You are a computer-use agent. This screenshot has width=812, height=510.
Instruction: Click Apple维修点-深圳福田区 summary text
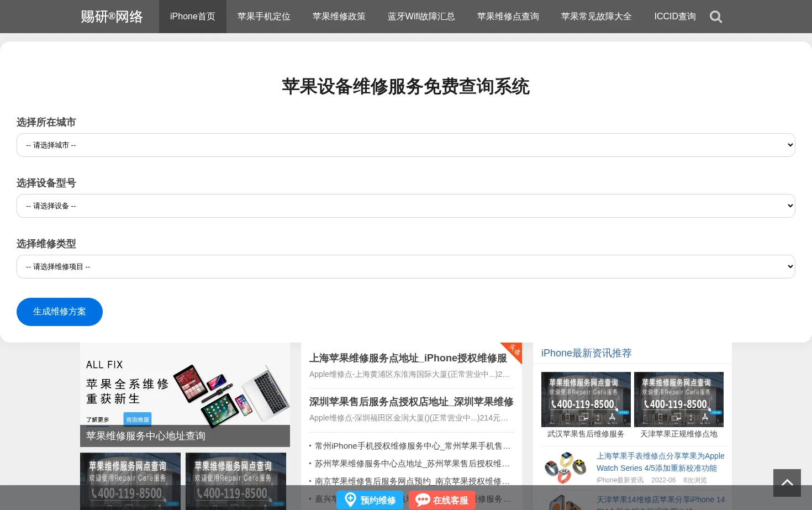[x=409, y=418]
